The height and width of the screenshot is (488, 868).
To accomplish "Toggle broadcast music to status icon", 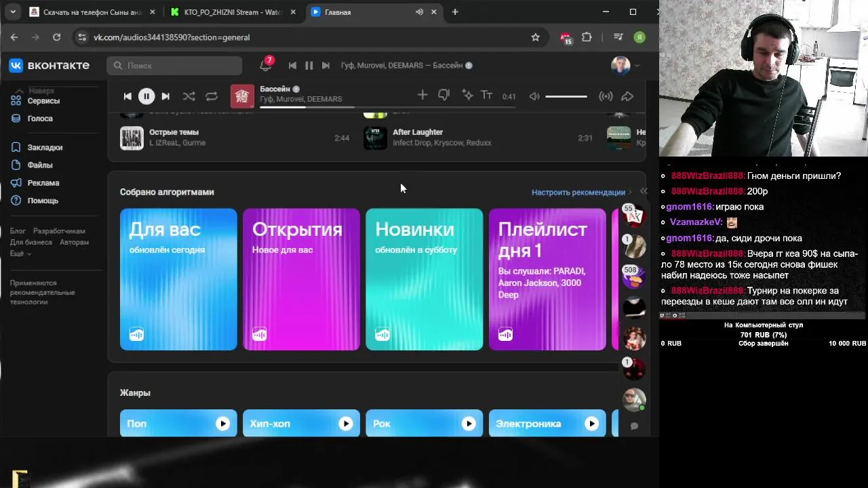I will point(606,96).
